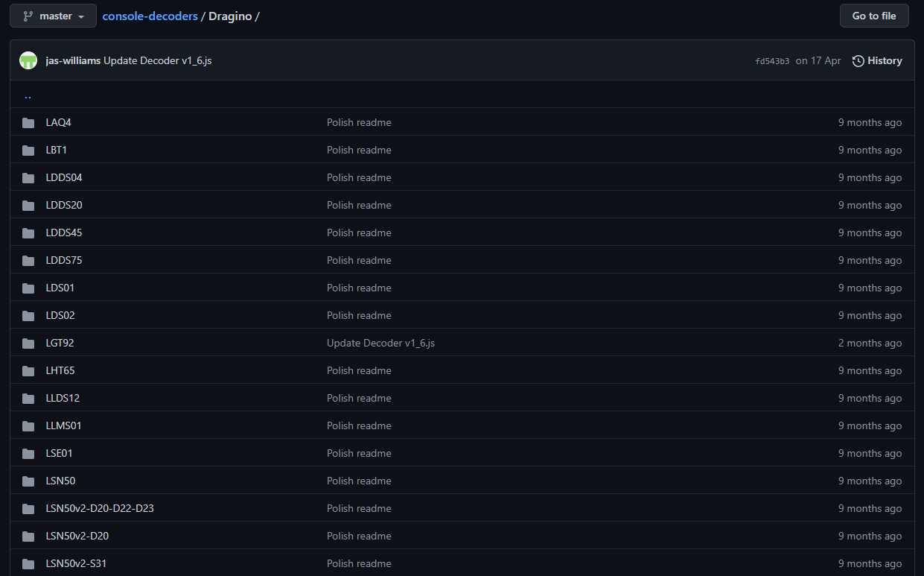The width and height of the screenshot is (924, 576).
Task: Open the master branch dropdown
Action: (x=53, y=16)
